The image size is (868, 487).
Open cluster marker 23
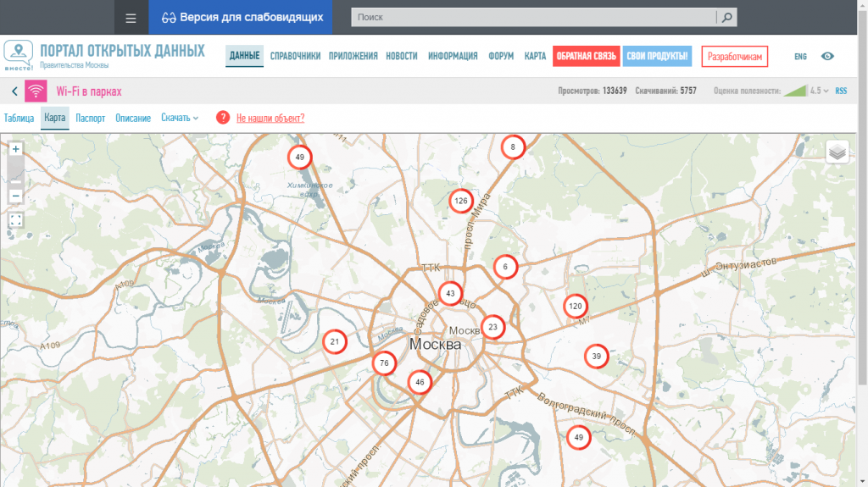click(492, 327)
